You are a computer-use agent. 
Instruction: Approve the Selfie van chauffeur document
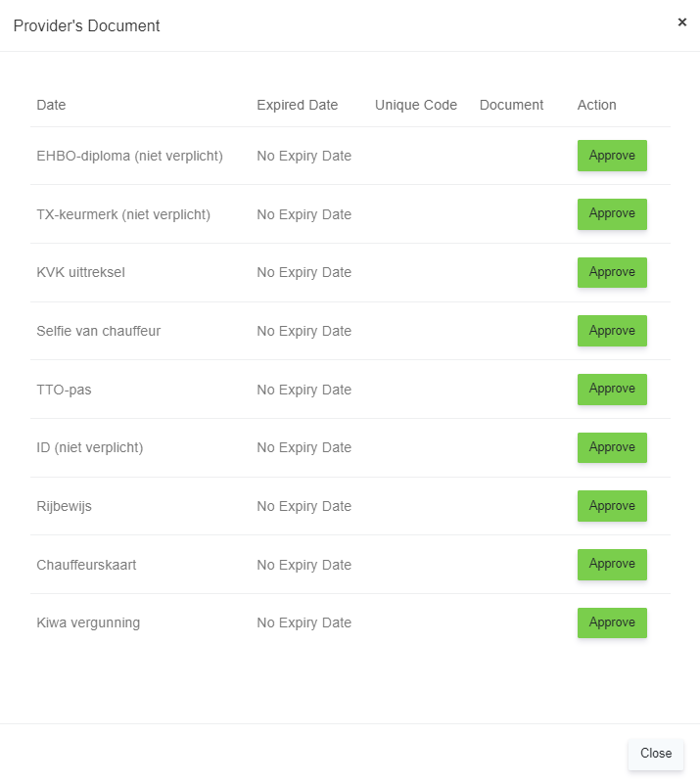click(x=612, y=331)
